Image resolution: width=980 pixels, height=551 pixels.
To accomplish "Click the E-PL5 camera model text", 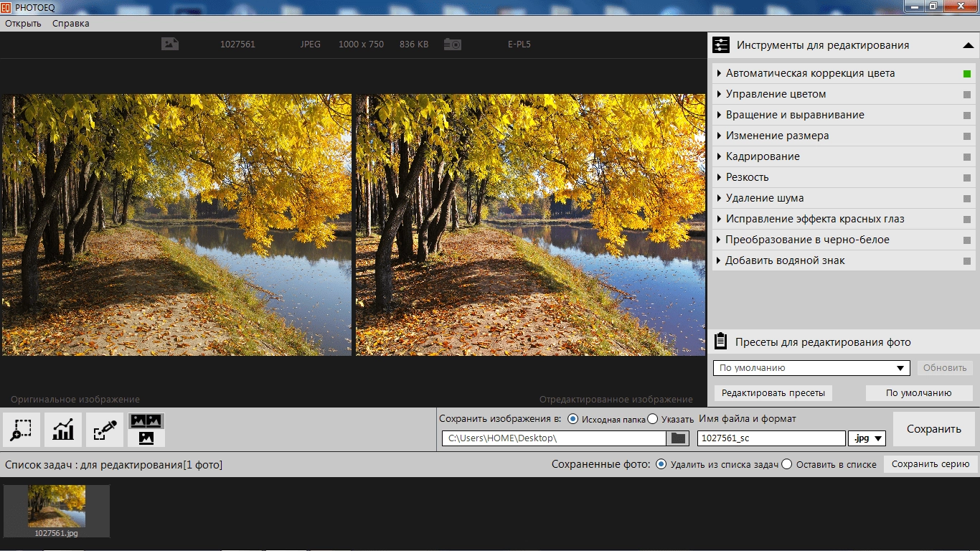I will coord(519,44).
